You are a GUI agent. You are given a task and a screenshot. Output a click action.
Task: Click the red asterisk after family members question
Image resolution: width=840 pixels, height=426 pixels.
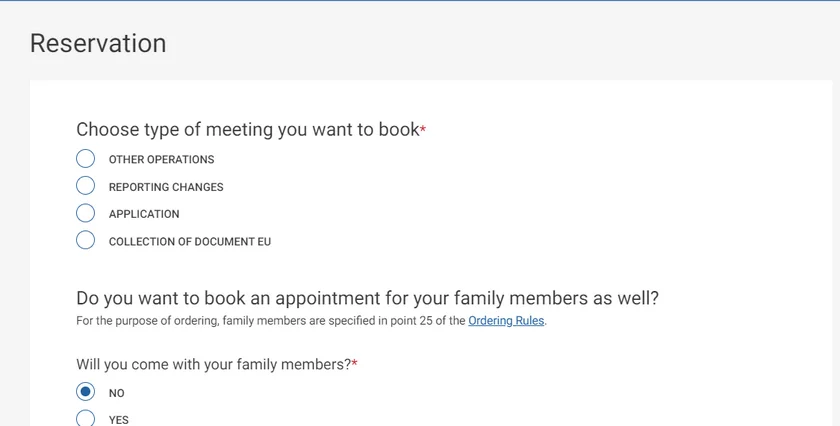354,364
